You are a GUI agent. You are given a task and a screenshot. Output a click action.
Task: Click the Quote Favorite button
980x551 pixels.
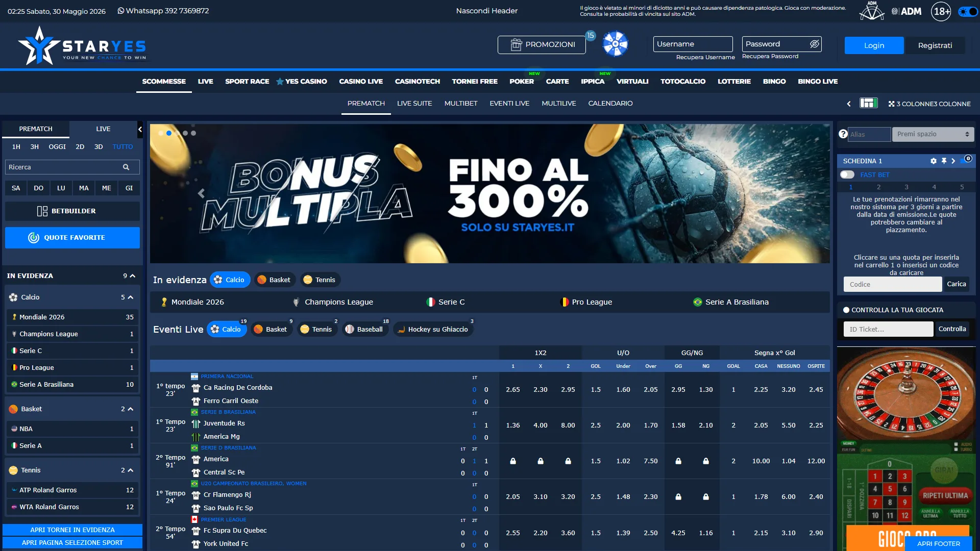tap(72, 238)
